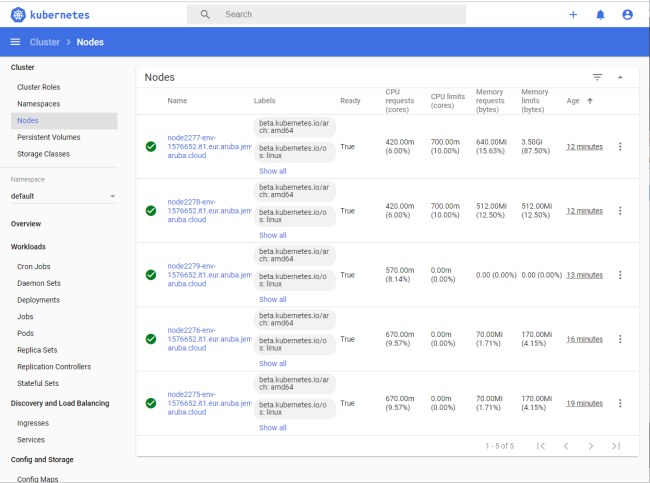Expand labels with Show all for node2279
This screenshot has height=483, width=650.
[273, 299]
